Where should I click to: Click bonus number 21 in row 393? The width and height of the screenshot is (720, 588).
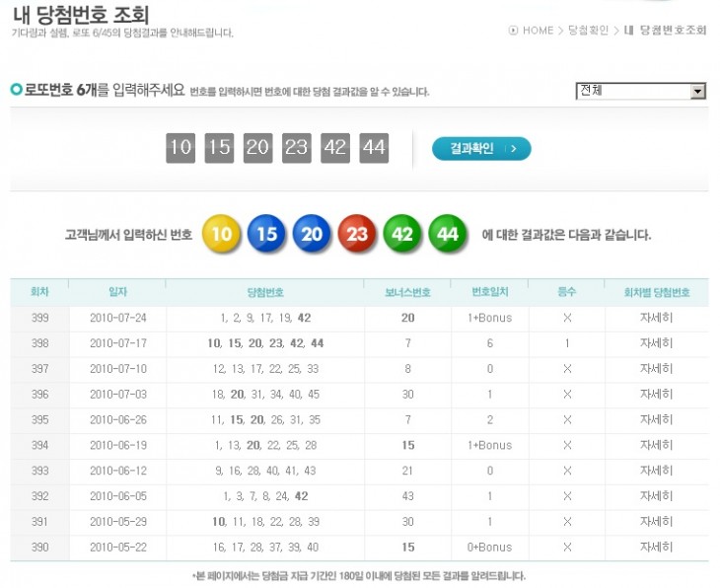(x=407, y=471)
